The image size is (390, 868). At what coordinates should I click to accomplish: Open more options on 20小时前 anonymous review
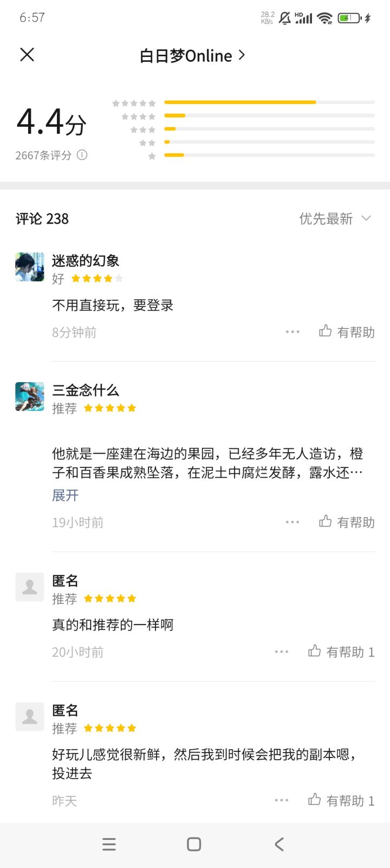282,652
